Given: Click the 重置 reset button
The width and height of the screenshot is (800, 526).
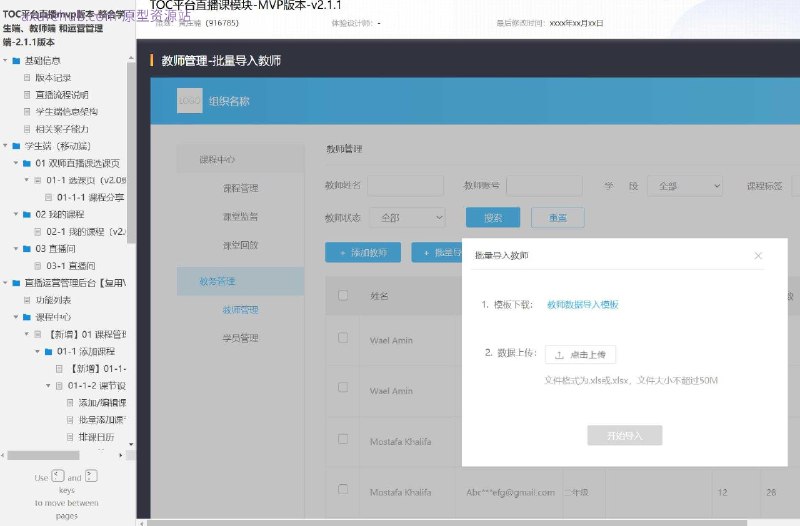Looking at the screenshot, I should pyautogui.click(x=558, y=218).
